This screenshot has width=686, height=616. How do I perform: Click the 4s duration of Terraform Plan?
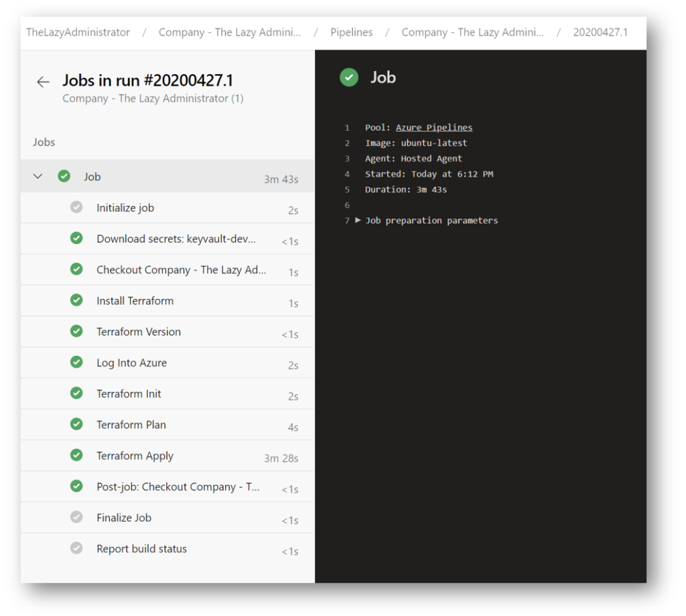tap(293, 427)
